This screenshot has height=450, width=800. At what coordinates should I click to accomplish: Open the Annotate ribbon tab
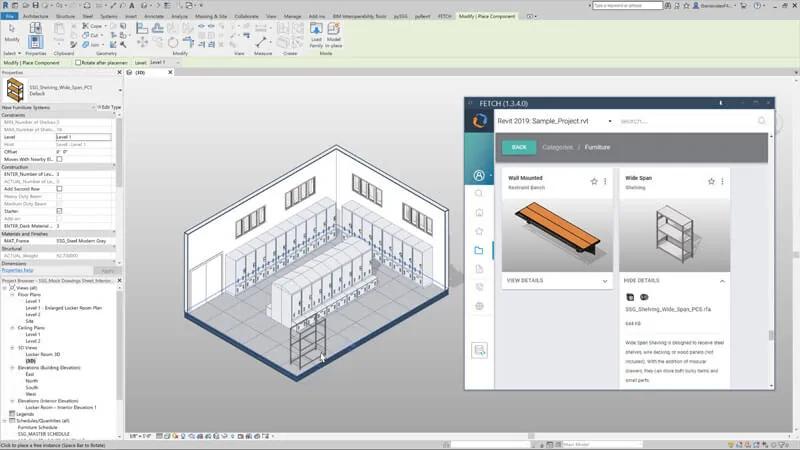pyautogui.click(x=154, y=16)
